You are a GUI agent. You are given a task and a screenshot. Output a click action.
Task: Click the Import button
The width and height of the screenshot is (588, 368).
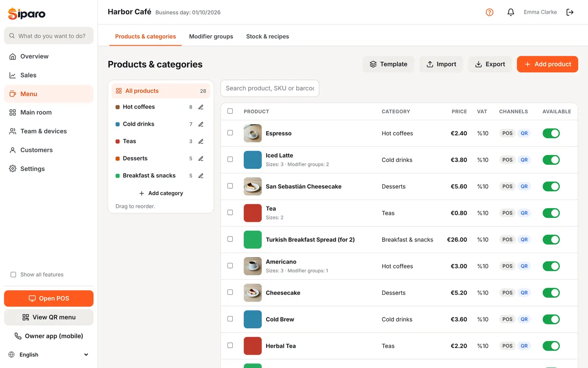click(441, 64)
